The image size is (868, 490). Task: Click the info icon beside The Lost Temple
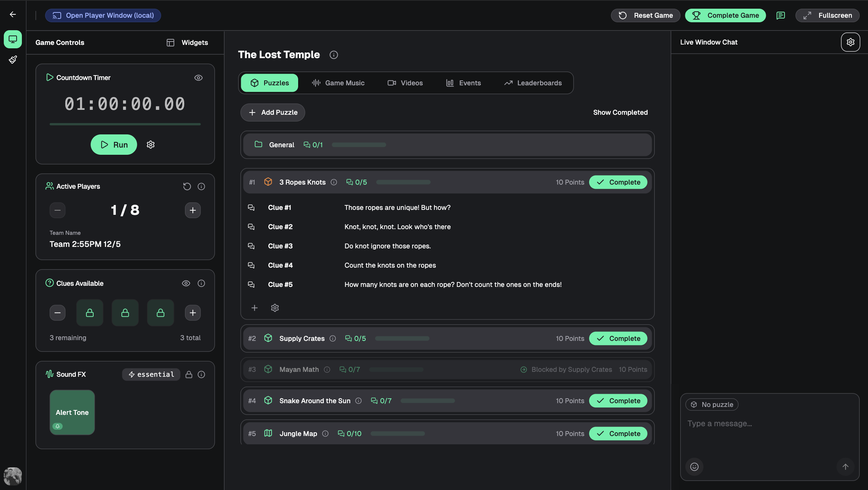(x=334, y=55)
